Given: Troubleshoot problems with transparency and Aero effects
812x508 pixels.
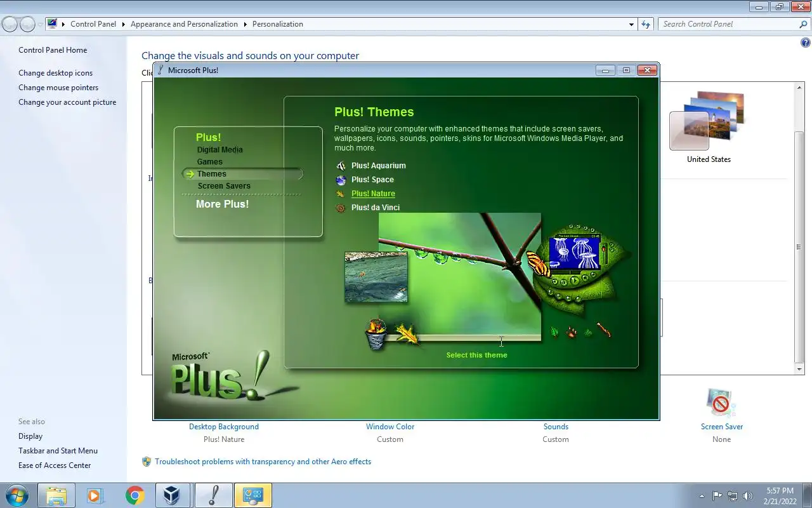Looking at the screenshot, I should coord(263,462).
